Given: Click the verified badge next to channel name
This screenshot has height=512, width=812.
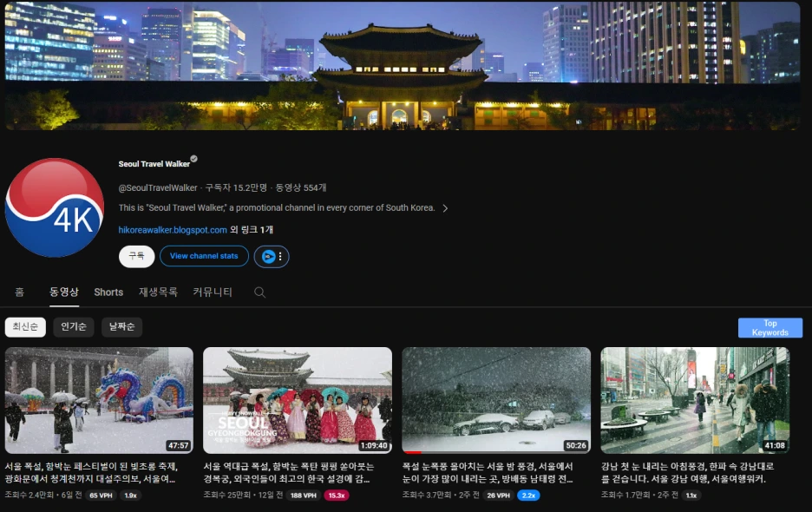Looking at the screenshot, I should click(193, 159).
